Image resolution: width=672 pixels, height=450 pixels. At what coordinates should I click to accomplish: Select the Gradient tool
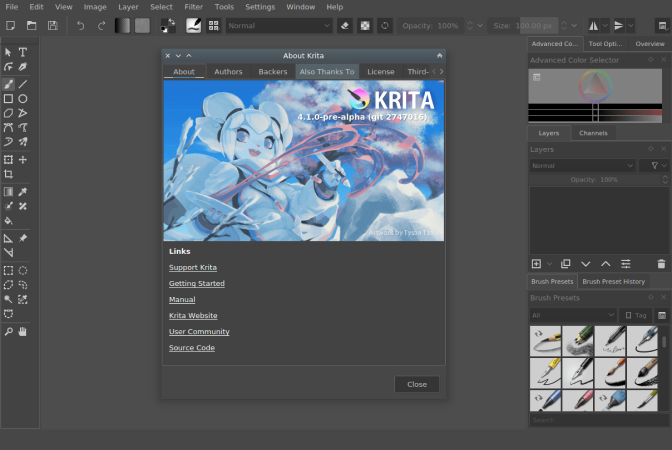8,192
